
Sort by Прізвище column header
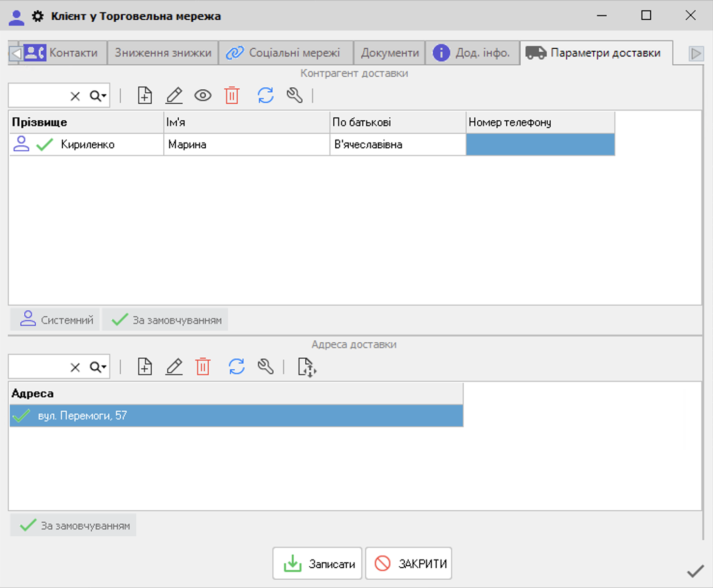pyautogui.click(x=86, y=122)
